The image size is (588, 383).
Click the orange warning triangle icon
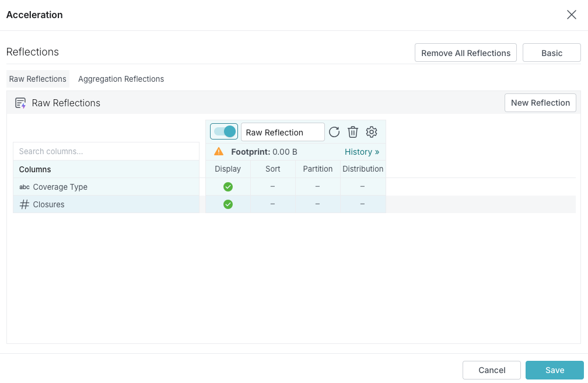click(x=219, y=152)
